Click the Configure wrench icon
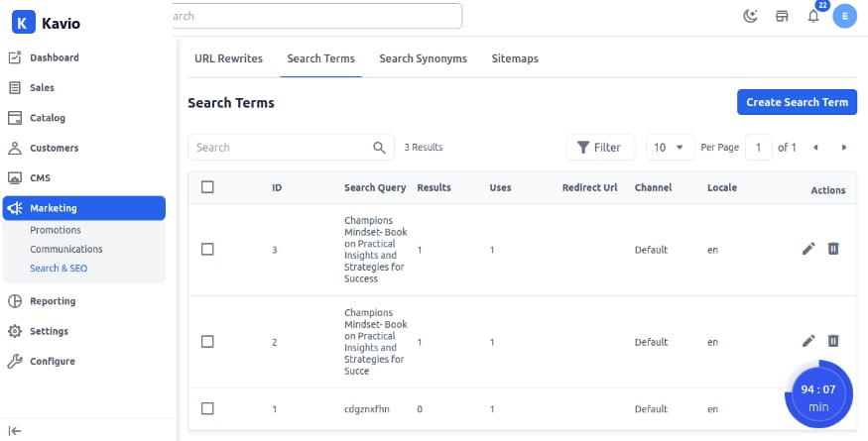The height and width of the screenshot is (441, 868). coord(15,362)
